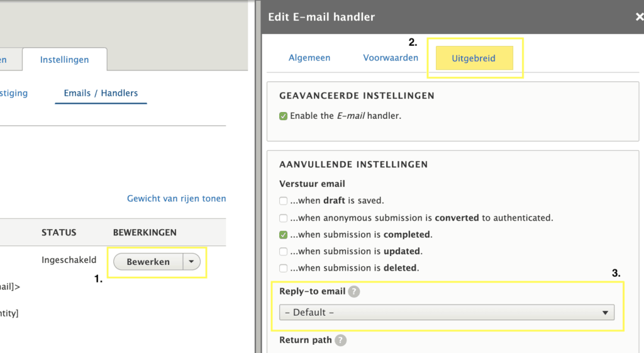Expand the Bewerken dropdown arrow
This screenshot has width=644, height=353.
pos(191,262)
